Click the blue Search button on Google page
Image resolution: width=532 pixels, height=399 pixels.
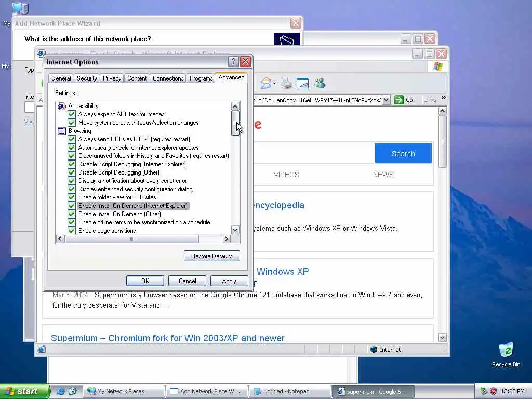(x=403, y=154)
